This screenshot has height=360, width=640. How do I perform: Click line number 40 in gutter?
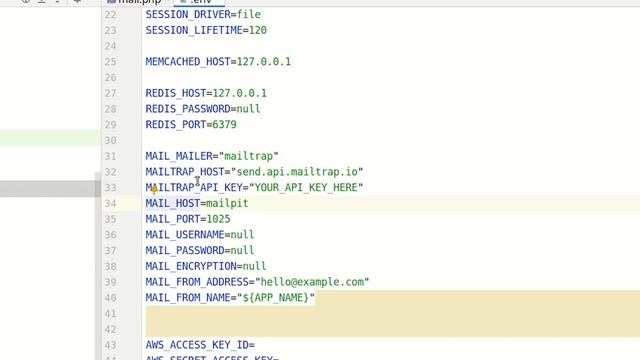[110, 298]
